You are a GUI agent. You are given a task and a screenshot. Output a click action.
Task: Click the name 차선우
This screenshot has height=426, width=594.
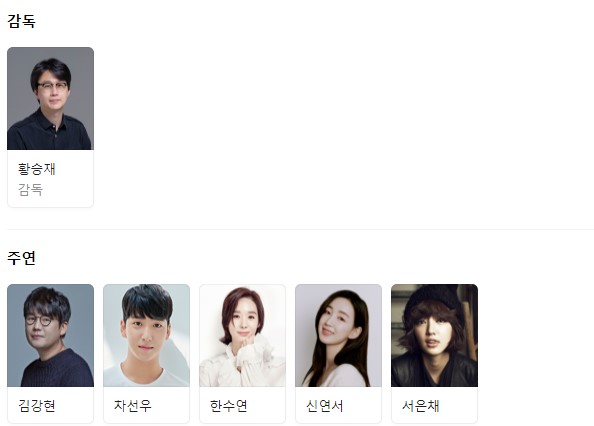coord(133,406)
